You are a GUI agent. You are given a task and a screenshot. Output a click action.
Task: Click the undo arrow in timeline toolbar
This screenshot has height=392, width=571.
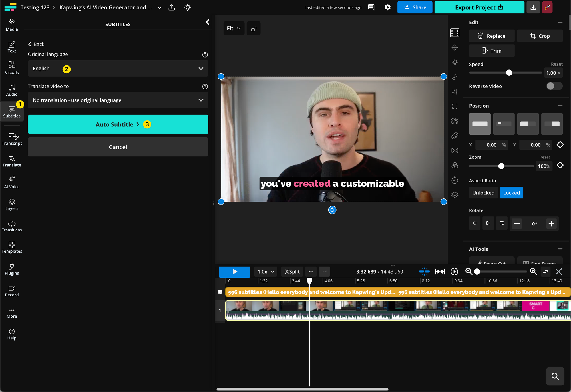[x=311, y=272]
